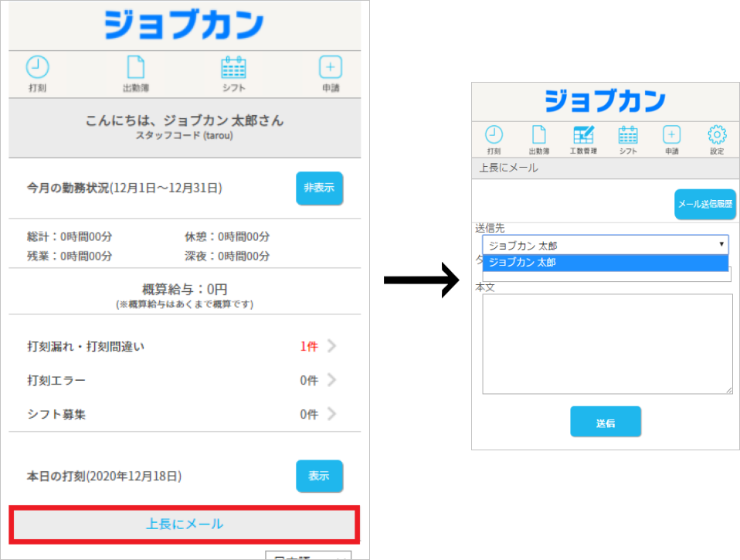Open the 設定 gear icon in right screen
This screenshot has width=740, height=560.
[x=717, y=135]
